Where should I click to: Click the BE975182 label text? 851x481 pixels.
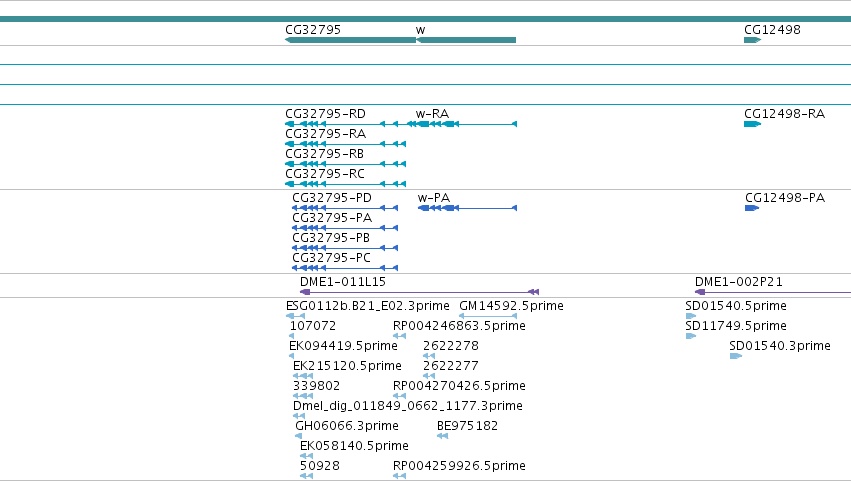tap(467, 426)
